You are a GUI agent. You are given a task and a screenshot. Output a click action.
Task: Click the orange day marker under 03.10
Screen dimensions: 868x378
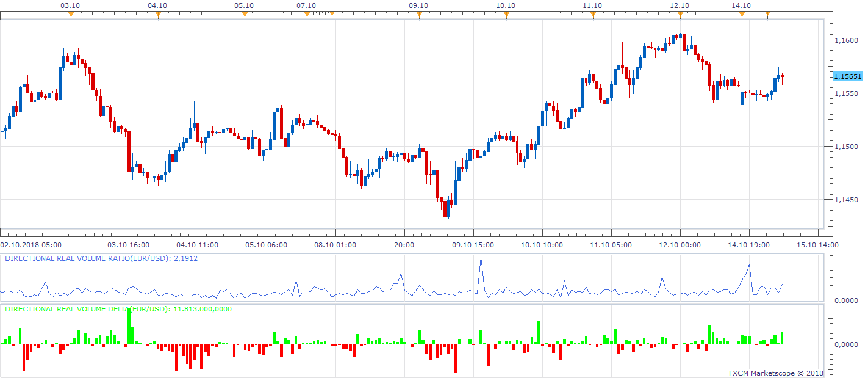point(71,15)
